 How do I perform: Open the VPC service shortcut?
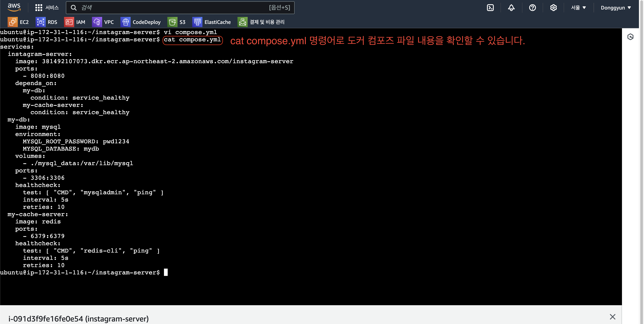click(103, 22)
